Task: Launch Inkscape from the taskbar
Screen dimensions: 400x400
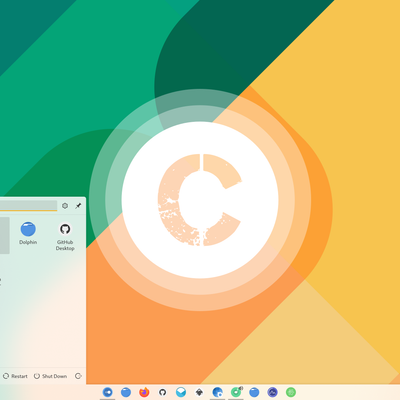Action: tap(199, 392)
